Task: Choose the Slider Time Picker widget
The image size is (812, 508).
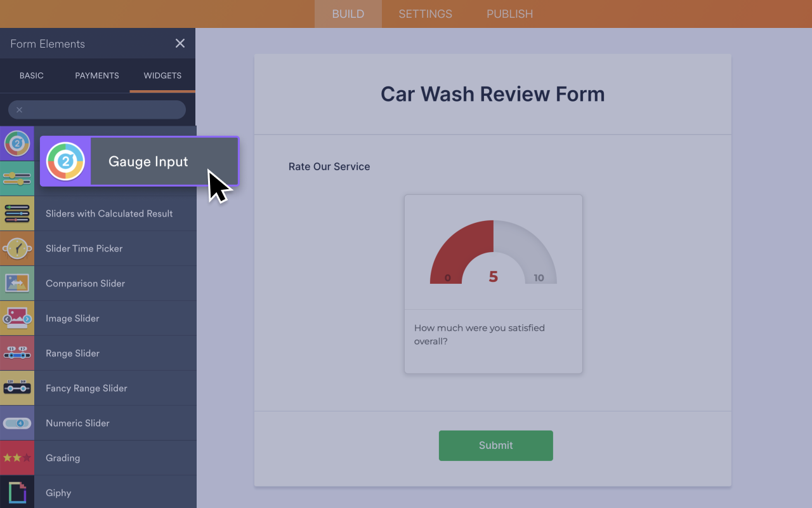Action: click(17, 248)
